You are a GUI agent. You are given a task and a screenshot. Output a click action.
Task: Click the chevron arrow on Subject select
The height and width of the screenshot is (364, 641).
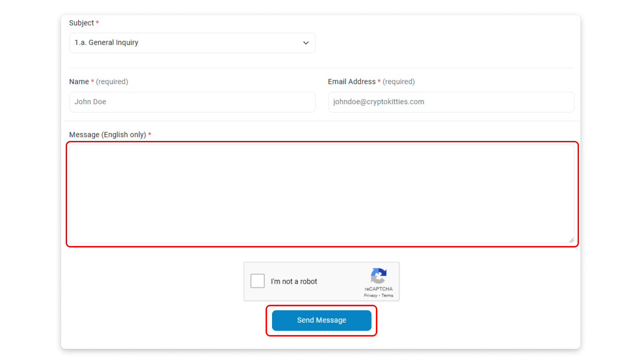coord(306,43)
